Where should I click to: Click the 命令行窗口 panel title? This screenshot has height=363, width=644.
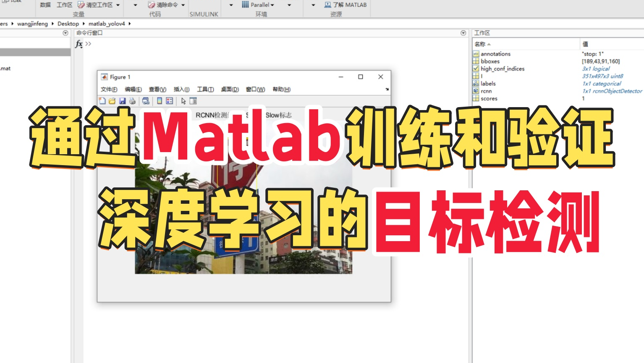89,33
